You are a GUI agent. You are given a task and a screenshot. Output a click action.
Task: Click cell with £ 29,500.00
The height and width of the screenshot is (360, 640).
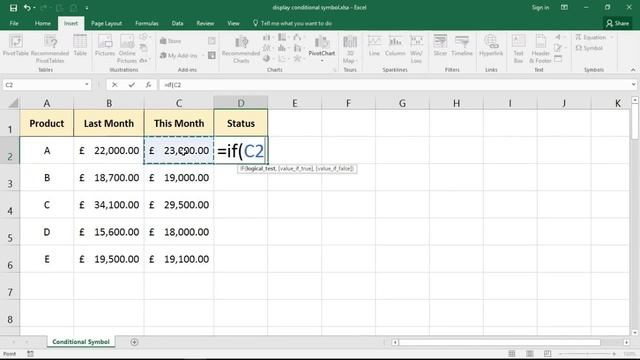click(179, 205)
